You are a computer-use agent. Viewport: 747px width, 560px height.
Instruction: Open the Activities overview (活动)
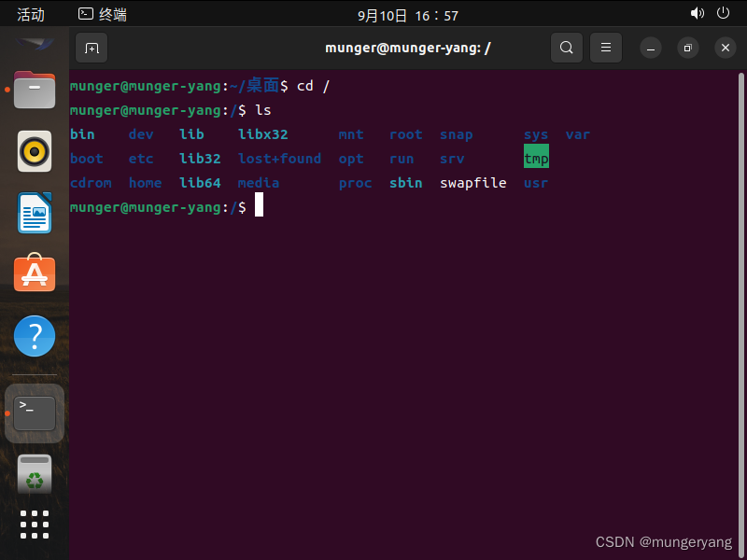pos(31,15)
